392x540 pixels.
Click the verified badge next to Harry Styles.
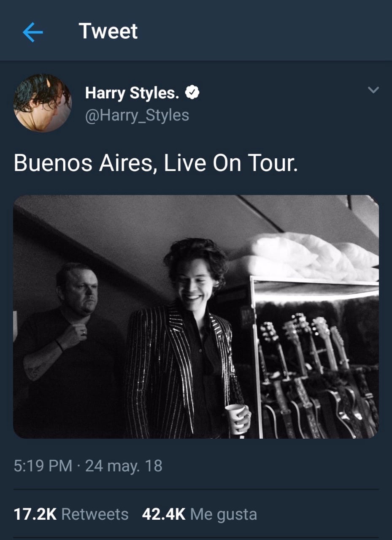192,92
